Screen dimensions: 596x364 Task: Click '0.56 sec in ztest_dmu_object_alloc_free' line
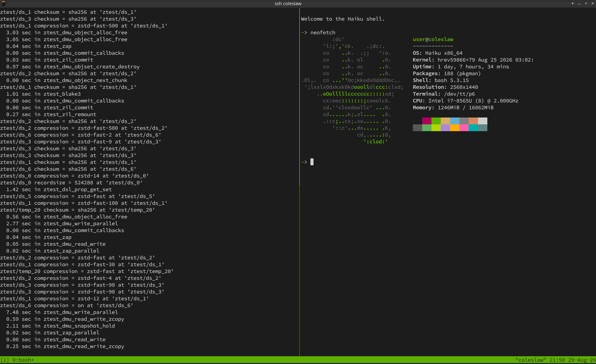coord(67,217)
